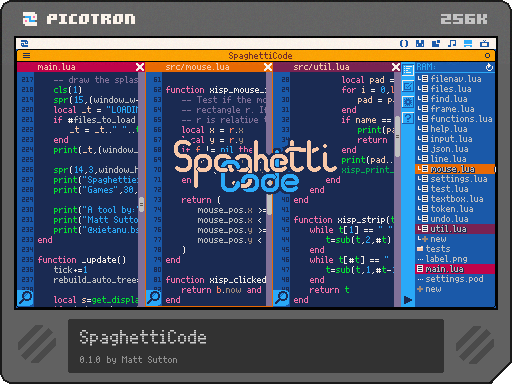This screenshot has width=512, height=384.
Task: Open input.lua in the file tree
Action: (x=455, y=139)
